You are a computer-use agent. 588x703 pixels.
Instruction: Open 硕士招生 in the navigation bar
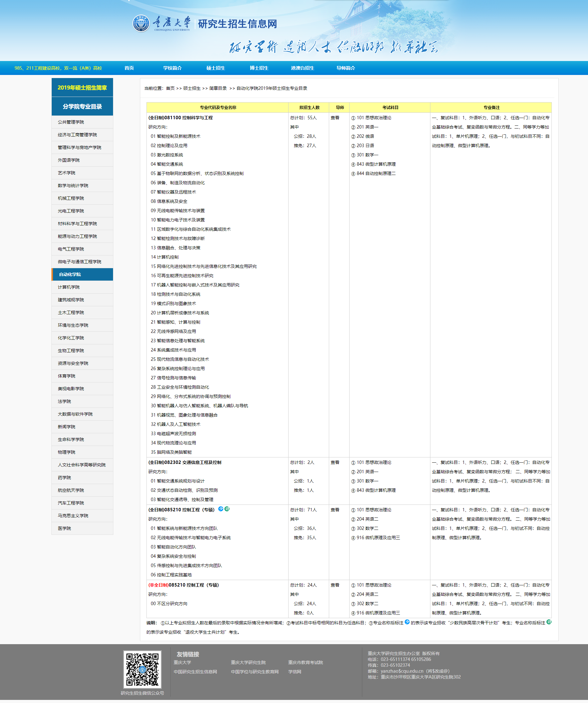[x=216, y=68]
